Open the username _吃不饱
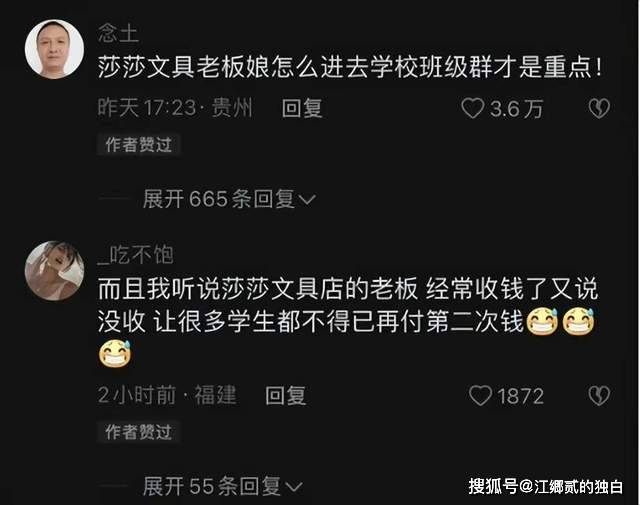 (136, 255)
